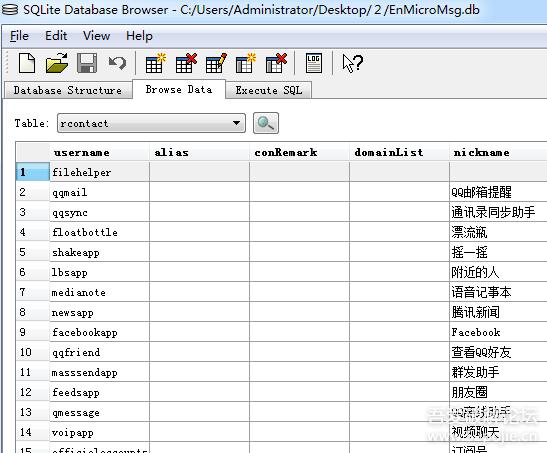Image resolution: width=547 pixels, height=453 pixels.
Task: Select row header number 1
Action: 33,172
